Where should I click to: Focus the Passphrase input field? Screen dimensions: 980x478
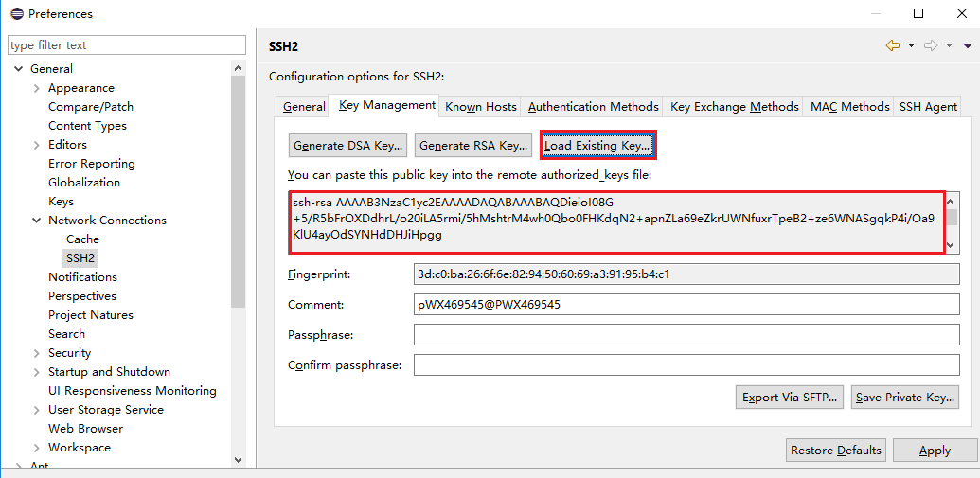coord(687,335)
